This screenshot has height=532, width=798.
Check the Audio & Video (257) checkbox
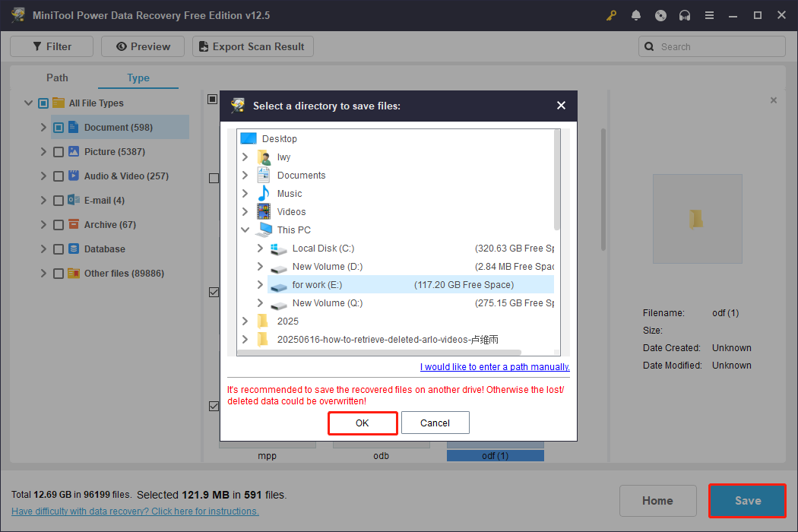59,176
